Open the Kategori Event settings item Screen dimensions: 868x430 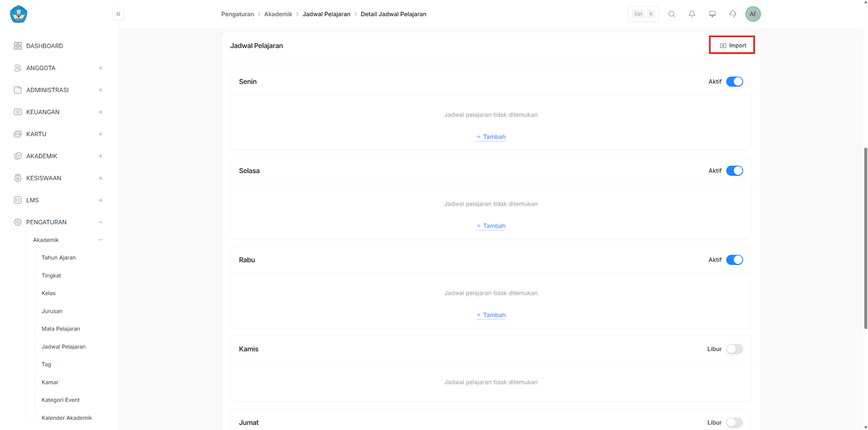coord(60,400)
